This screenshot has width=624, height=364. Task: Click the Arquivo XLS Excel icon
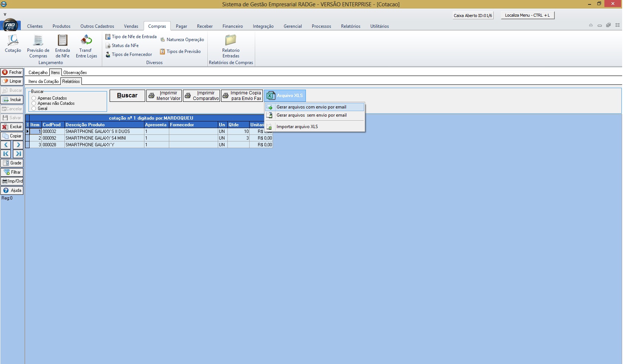(271, 96)
